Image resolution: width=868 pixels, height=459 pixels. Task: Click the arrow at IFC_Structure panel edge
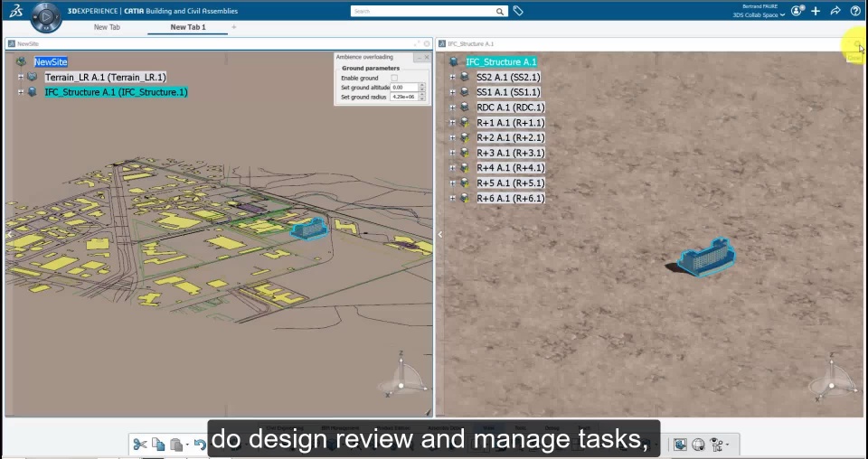click(440, 235)
